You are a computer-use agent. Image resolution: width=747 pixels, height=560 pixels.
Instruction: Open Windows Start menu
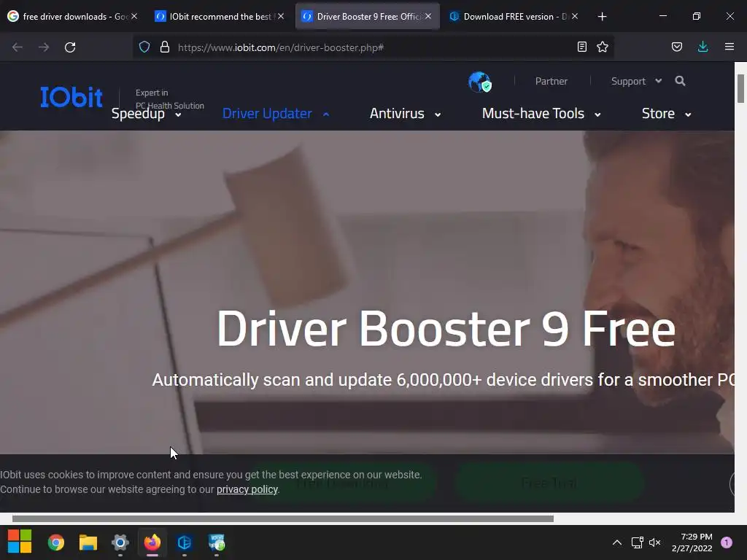tap(20, 542)
